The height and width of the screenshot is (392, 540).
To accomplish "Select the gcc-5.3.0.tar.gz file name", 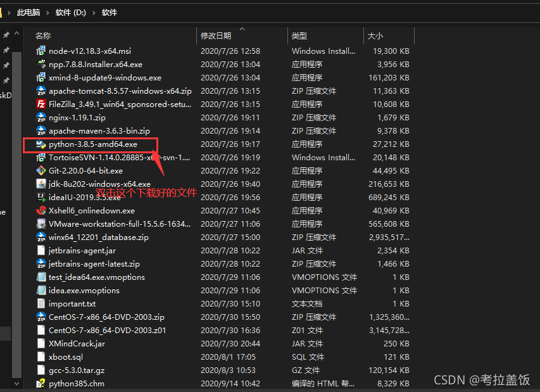I will point(77,370).
